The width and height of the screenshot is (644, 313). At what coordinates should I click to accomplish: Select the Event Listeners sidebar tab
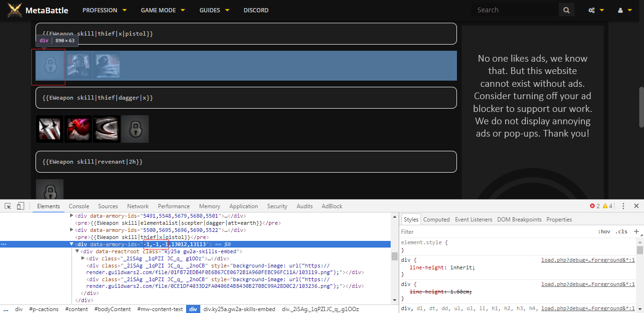point(474,220)
